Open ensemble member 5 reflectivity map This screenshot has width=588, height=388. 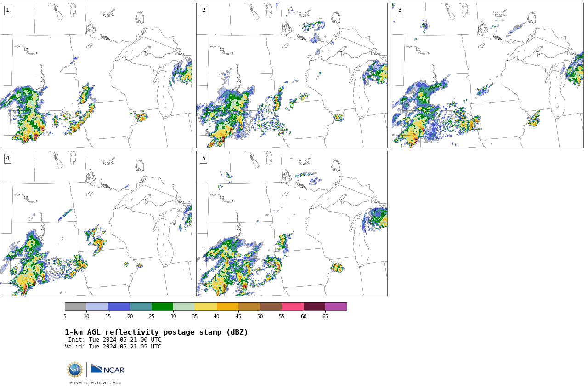(x=292, y=223)
